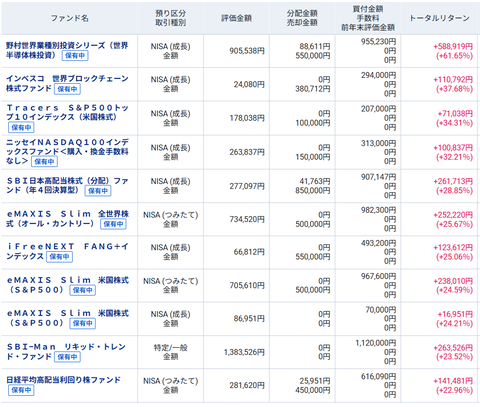Open eMAXIS Slim 米国株式 link in NISA(つみたて) row

tap(67, 284)
